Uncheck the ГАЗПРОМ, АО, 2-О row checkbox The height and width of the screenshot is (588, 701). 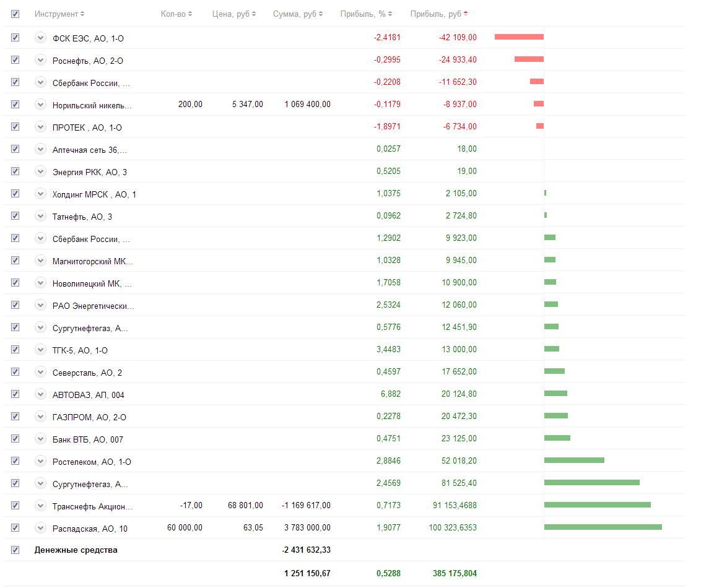15,417
